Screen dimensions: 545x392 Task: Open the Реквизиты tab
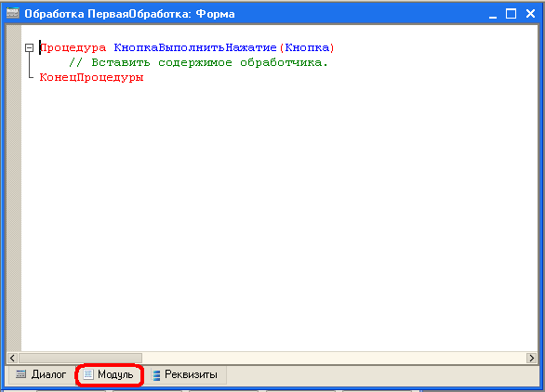coord(185,374)
